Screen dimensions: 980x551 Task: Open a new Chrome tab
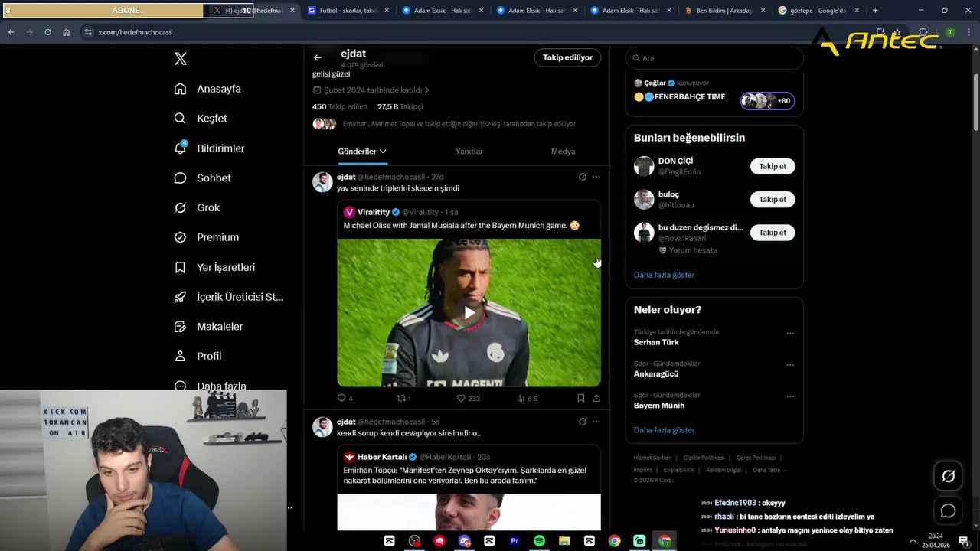875,11
